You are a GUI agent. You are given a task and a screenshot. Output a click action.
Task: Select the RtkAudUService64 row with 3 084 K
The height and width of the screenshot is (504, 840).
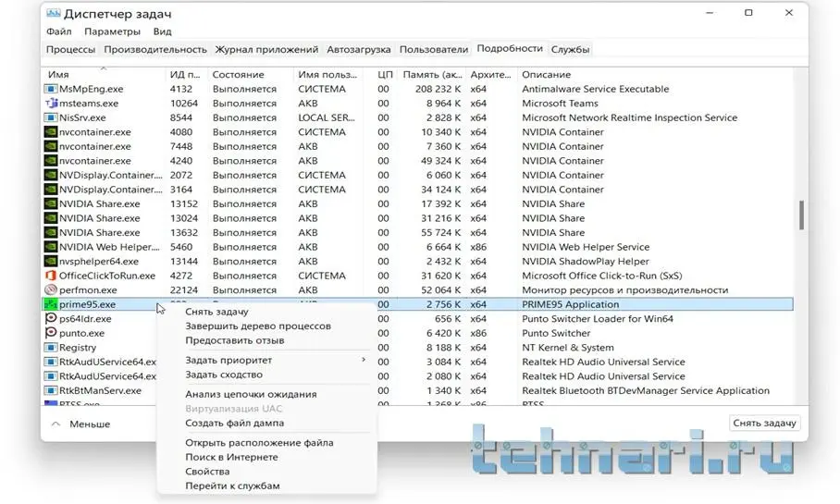point(418,363)
